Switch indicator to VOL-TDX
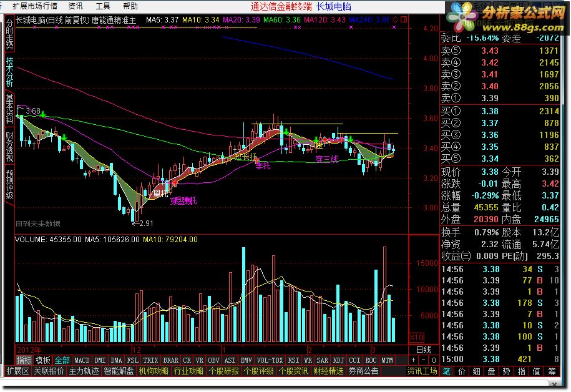The width and height of the screenshot is (571, 392). tap(270, 360)
